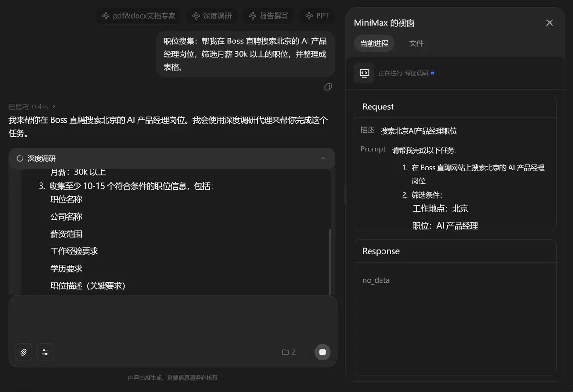This screenshot has height=392, width=573.
Task: Switch to the 当前进程 tab
Action: pyautogui.click(x=374, y=43)
